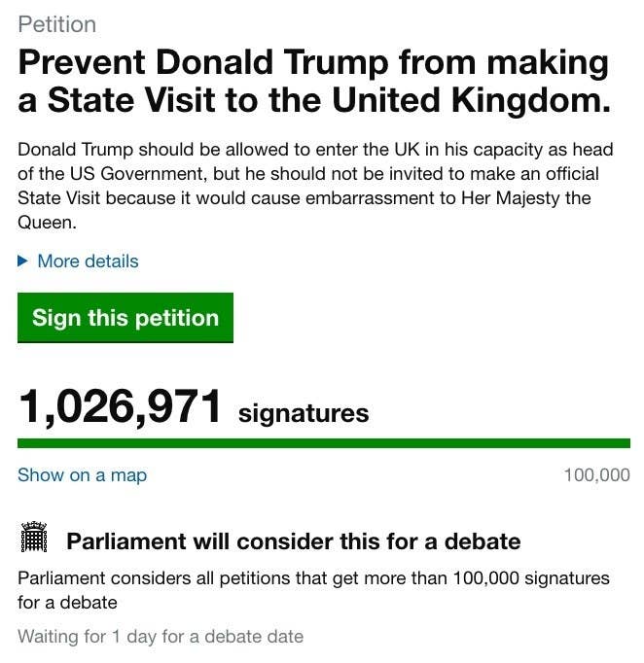Click the word signatures beside the count
Image resolution: width=644 pixels, height=663 pixels.
[304, 413]
